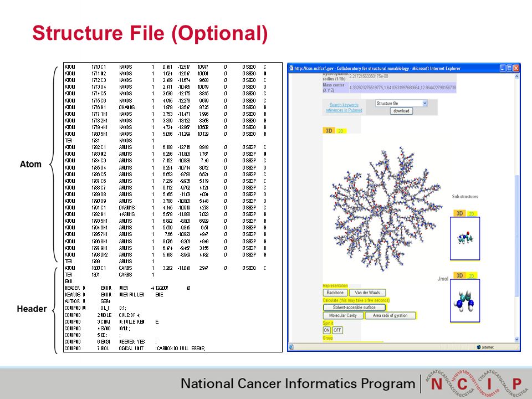Click the lower Jmol sub-structure thumbnail
Screen dimensions: 532x399
pos(465,300)
